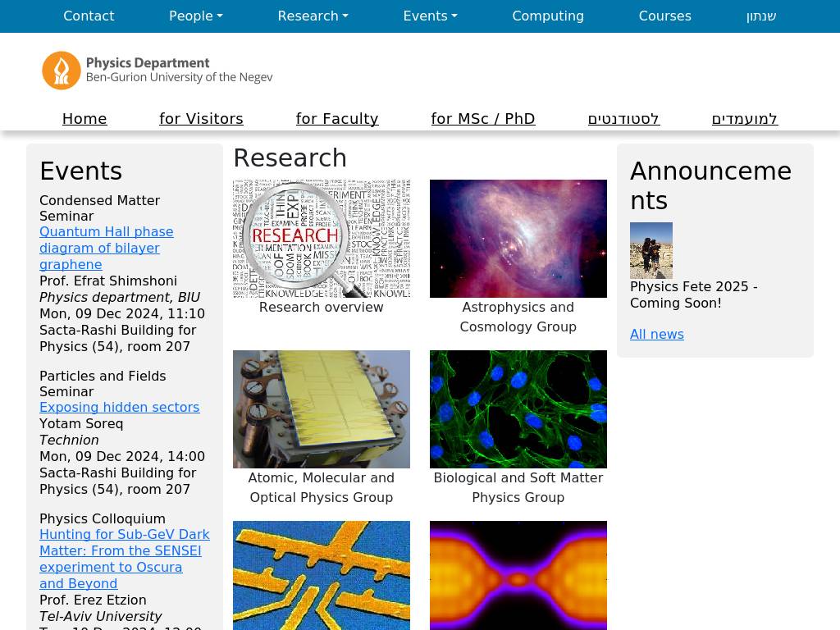Viewport: 840px width, 630px height.
Task: Select the for MSc / PhD tab
Action: pos(482,119)
